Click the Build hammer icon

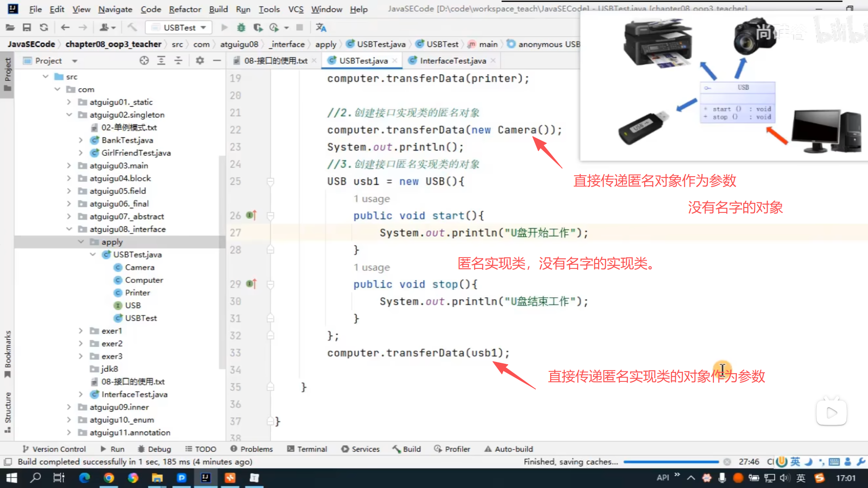coord(132,28)
